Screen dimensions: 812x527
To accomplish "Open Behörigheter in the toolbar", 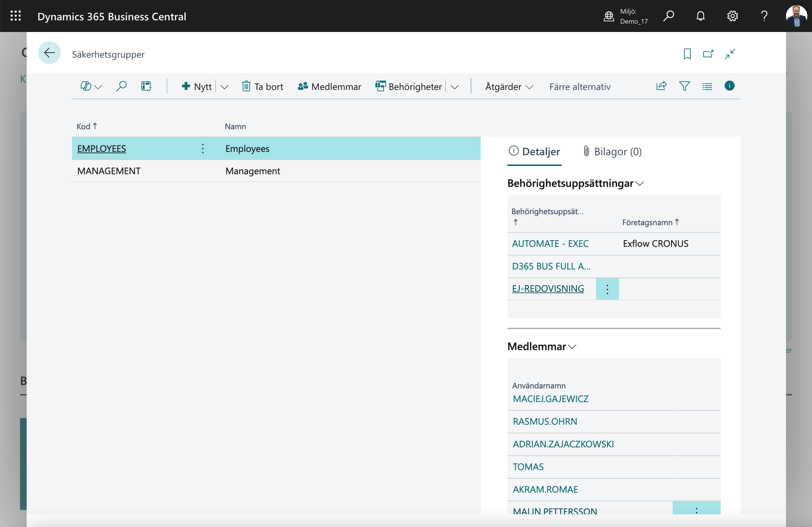I will coord(408,87).
